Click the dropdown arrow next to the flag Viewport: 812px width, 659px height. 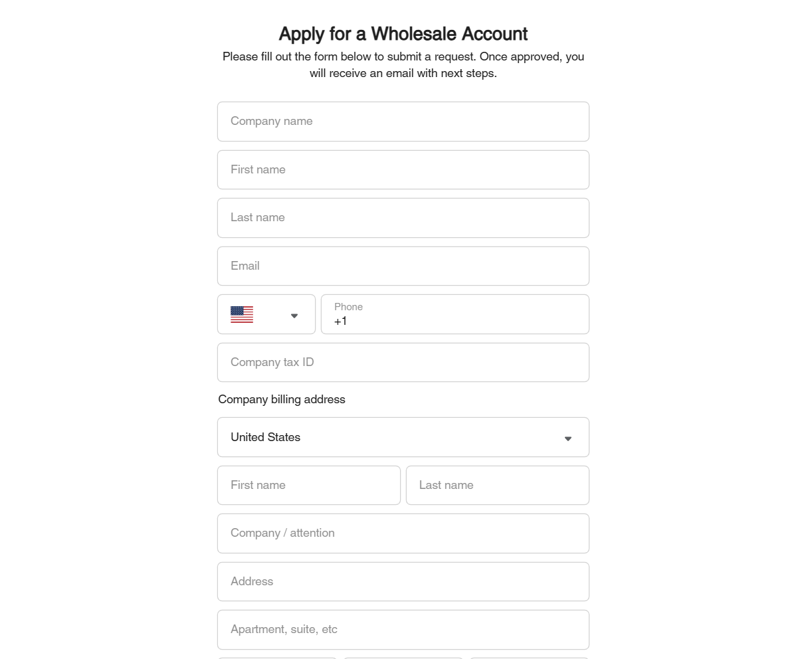(294, 315)
